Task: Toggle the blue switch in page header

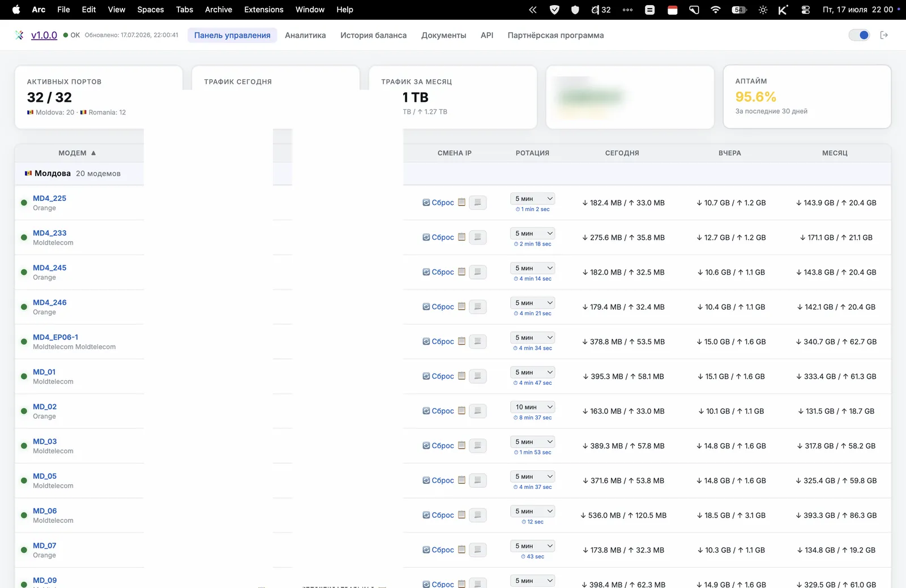Action: (x=859, y=35)
